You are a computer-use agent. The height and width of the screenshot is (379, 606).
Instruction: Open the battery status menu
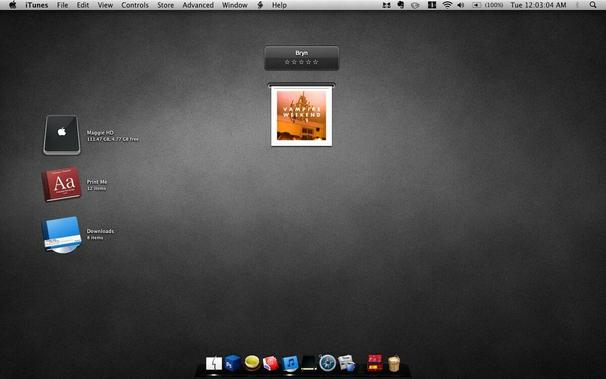(477, 5)
